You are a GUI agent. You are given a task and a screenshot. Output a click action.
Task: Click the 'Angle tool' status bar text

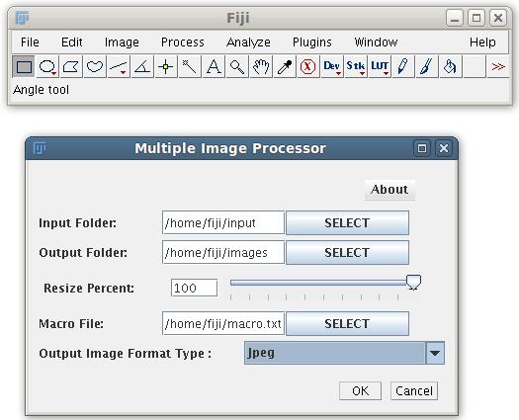coord(42,90)
